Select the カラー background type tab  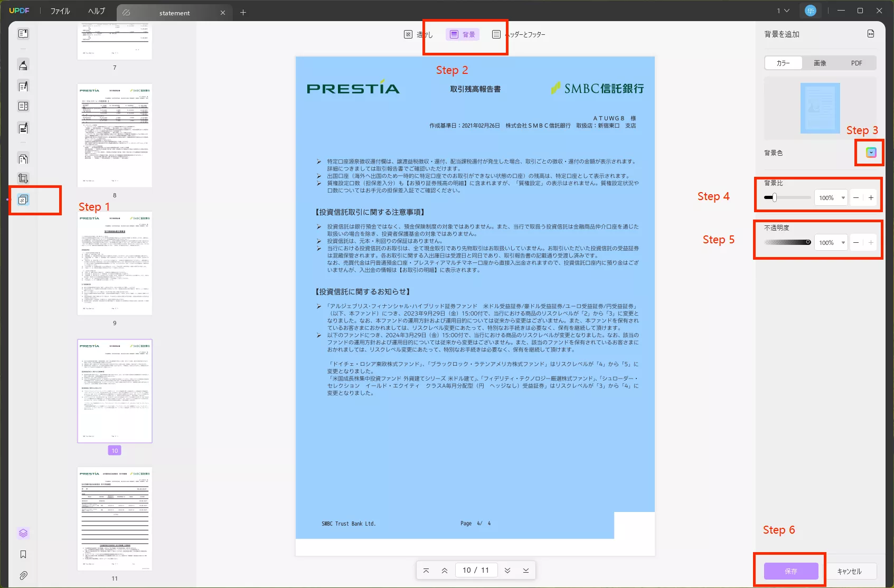[x=783, y=63]
